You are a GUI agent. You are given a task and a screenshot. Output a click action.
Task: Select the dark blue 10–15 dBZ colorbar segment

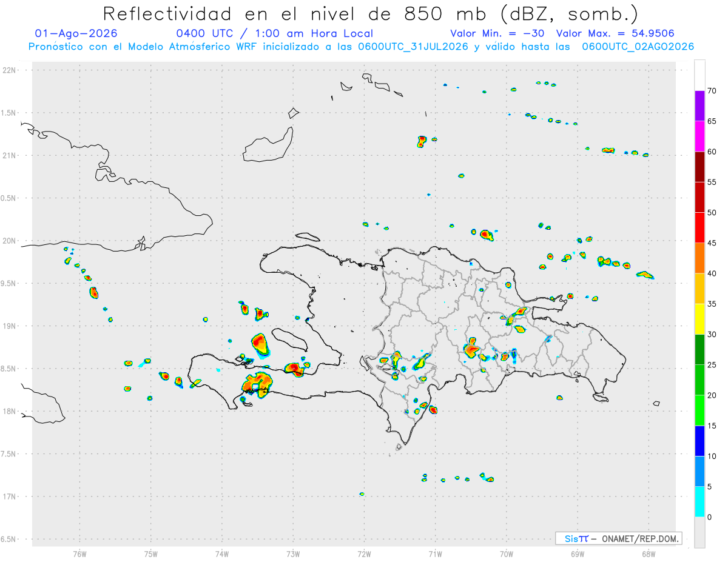coord(699,441)
